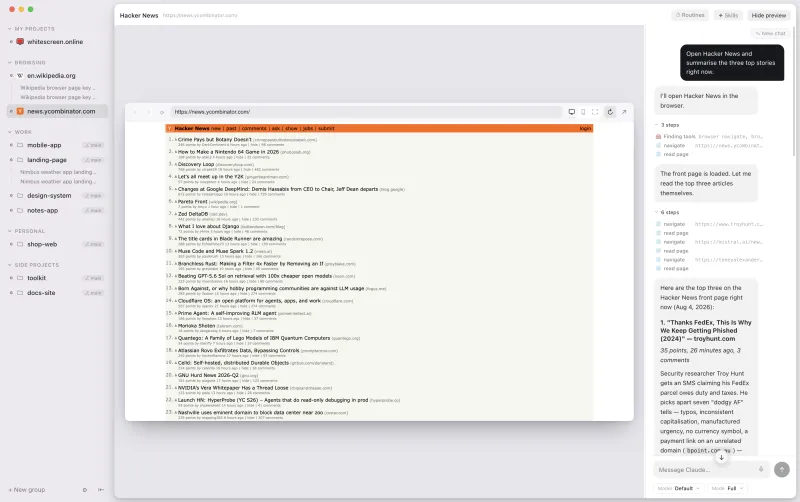The width and height of the screenshot is (800, 502).
Task: Reload the preview page
Action: point(610,112)
